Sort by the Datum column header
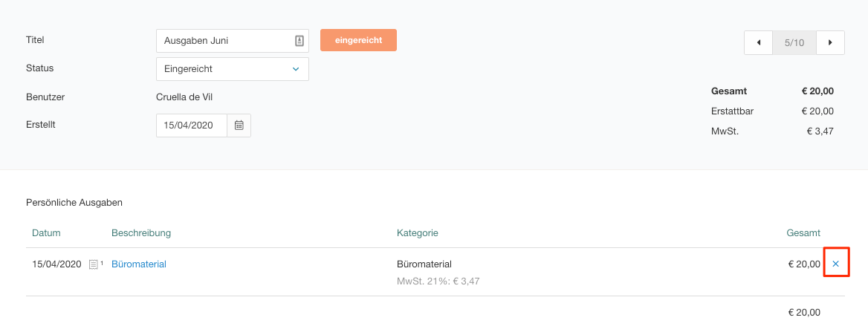This screenshot has width=868, height=329. (46, 233)
